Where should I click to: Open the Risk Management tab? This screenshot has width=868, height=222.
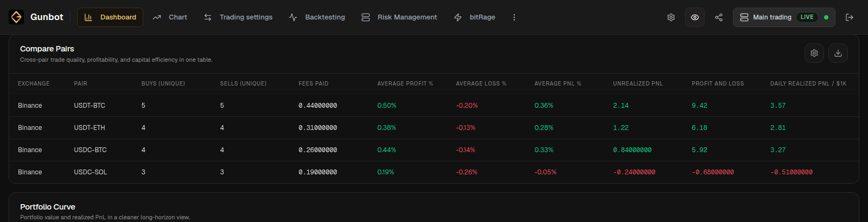tap(399, 17)
